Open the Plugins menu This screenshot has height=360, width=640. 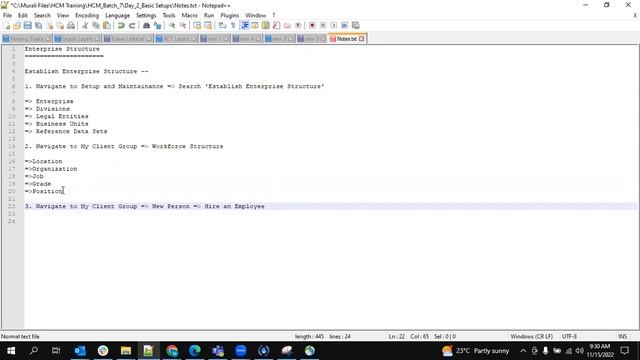point(229,15)
